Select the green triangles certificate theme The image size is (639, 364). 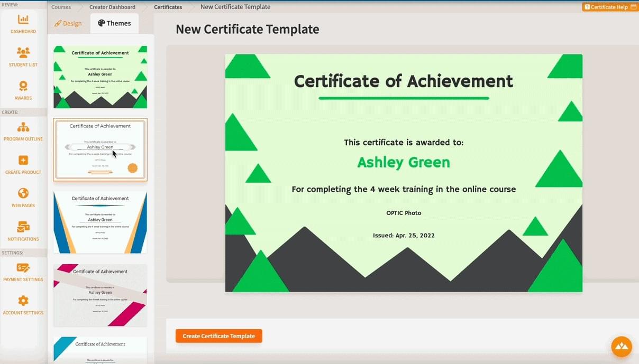pos(100,77)
